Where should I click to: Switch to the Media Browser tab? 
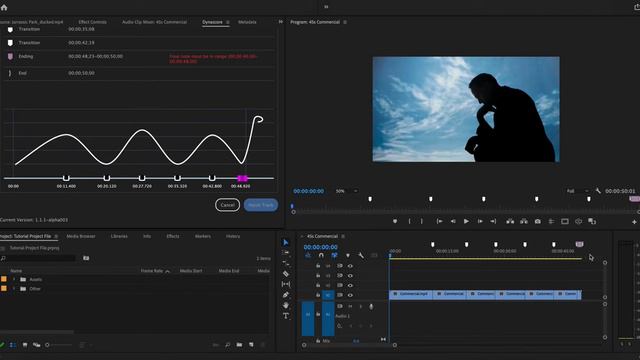[81, 236]
